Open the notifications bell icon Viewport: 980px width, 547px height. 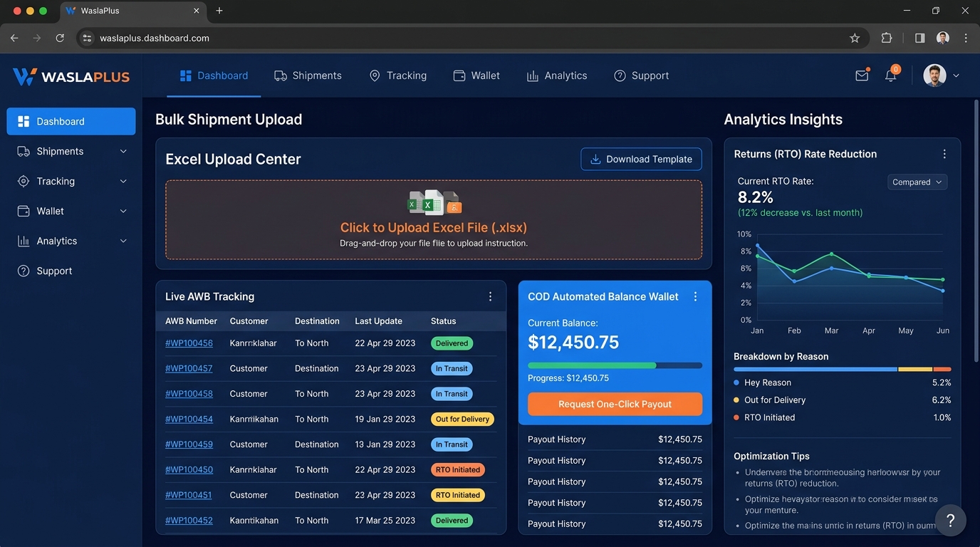click(891, 75)
